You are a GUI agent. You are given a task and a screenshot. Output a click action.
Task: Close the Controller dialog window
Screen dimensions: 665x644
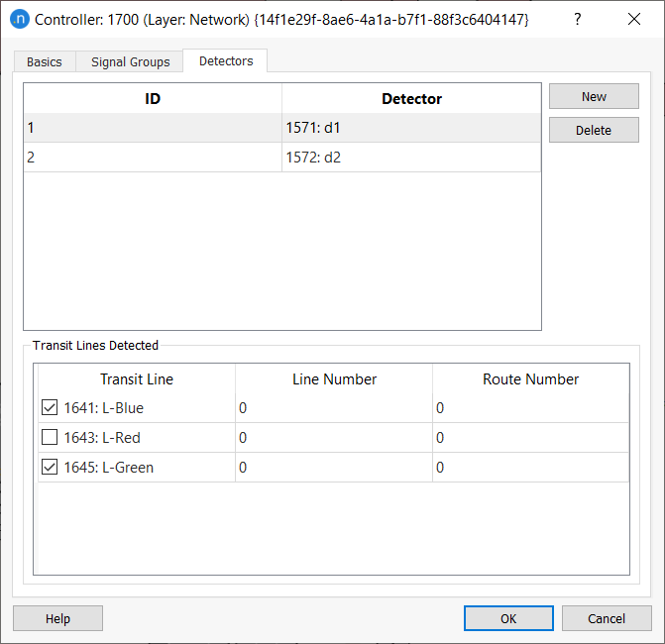635,19
